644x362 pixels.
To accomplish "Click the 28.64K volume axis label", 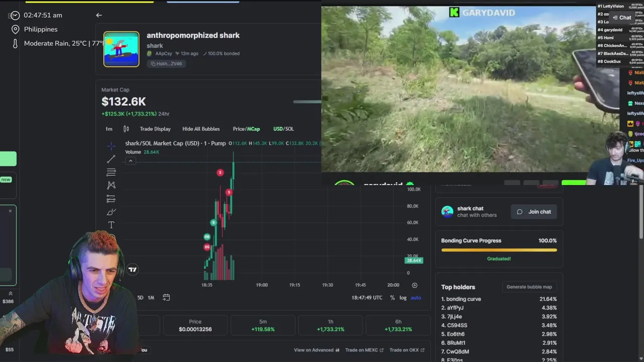I will pos(414,260).
